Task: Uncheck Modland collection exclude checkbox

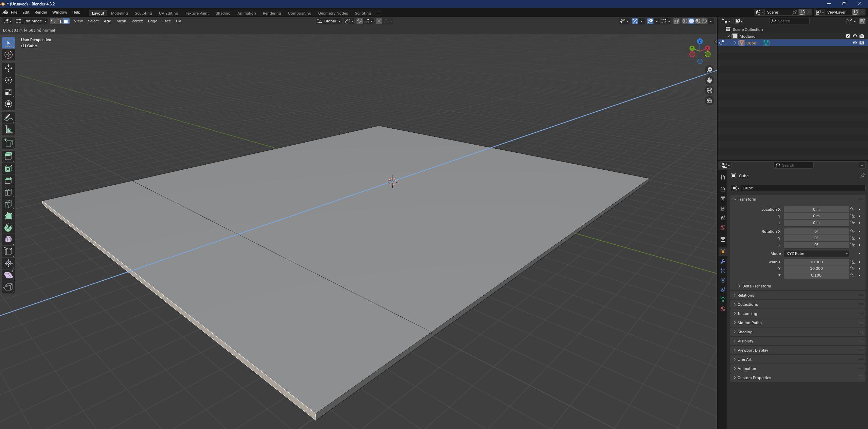Action: coord(848,36)
